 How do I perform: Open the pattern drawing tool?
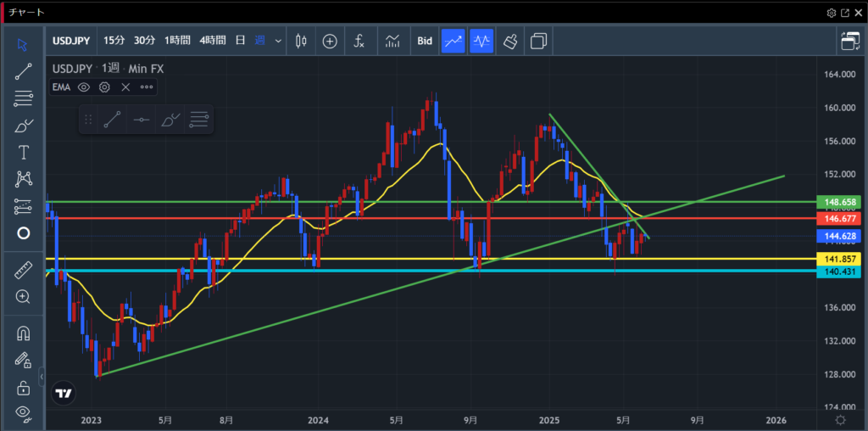point(23,179)
